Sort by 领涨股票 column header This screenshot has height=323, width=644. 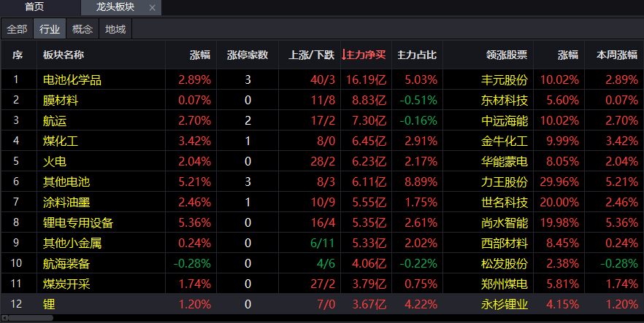coord(507,55)
